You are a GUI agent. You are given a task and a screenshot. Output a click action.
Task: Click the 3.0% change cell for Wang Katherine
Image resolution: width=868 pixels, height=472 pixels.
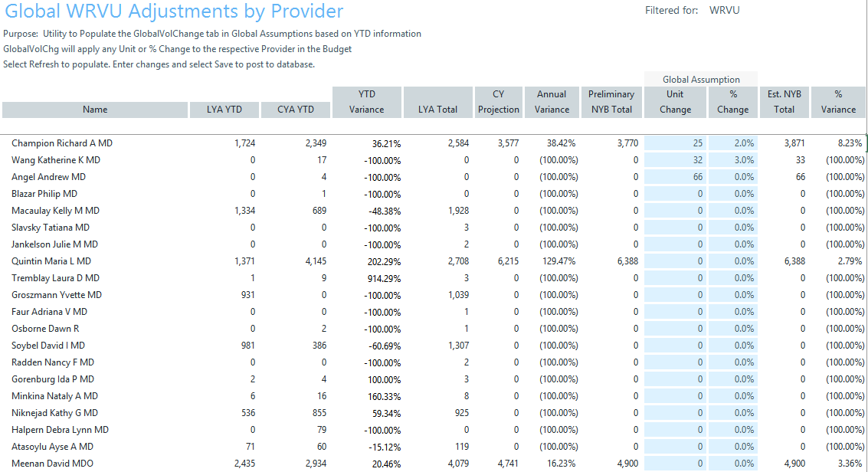pos(732,160)
